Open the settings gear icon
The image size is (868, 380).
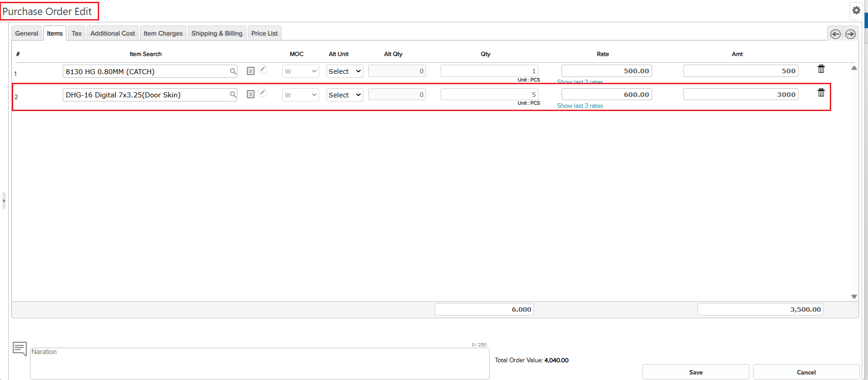click(x=856, y=10)
